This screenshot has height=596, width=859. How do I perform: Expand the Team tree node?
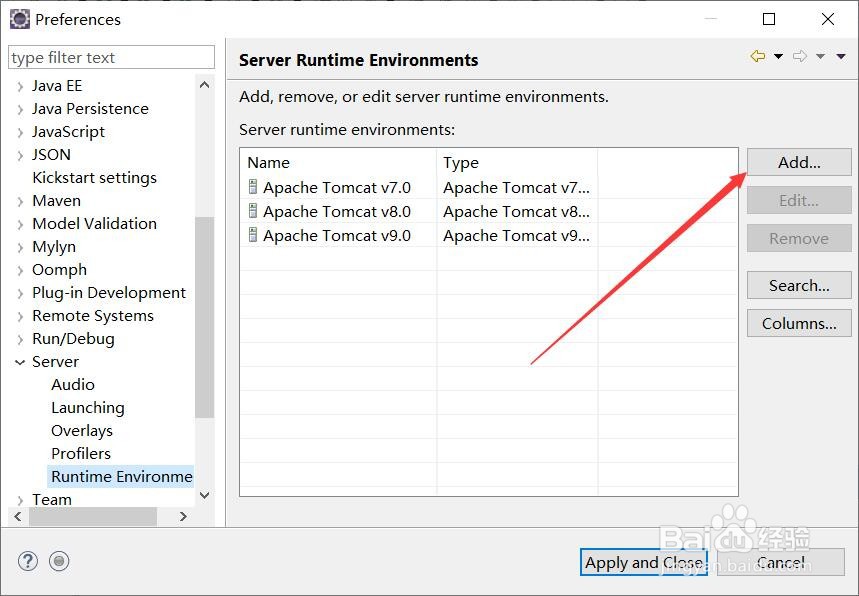[x=20, y=500]
